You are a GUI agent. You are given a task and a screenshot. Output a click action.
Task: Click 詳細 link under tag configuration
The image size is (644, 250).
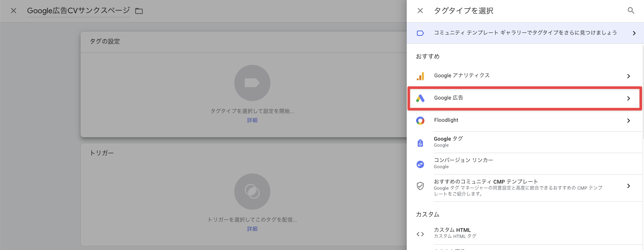tap(252, 120)
